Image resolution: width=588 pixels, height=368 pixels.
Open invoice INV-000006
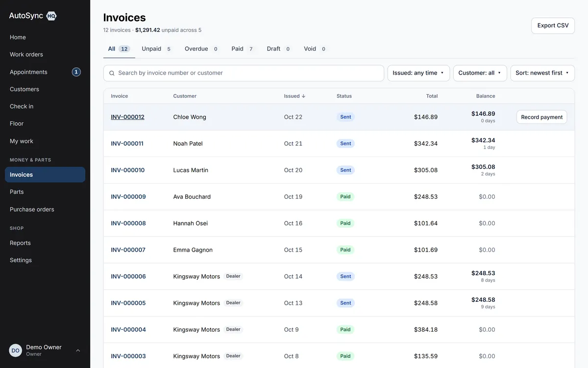[128, 276]
